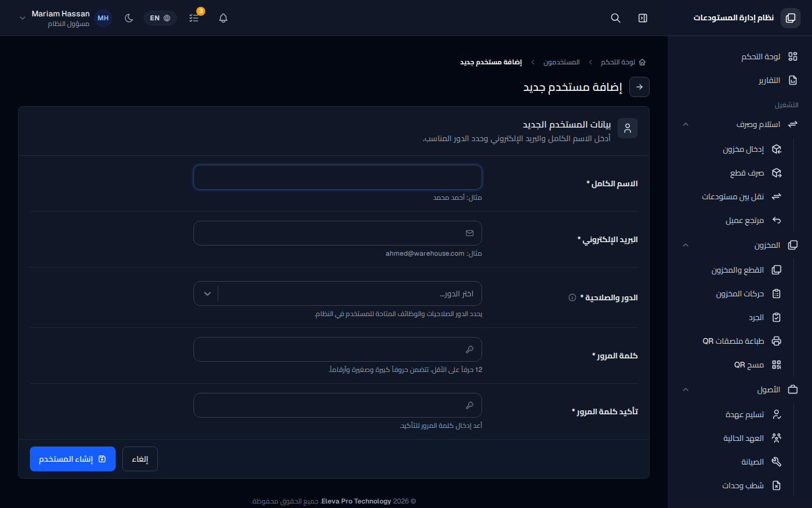
Task: Click the الصيانة wrench icon
Action: click(x=776, y=462)
